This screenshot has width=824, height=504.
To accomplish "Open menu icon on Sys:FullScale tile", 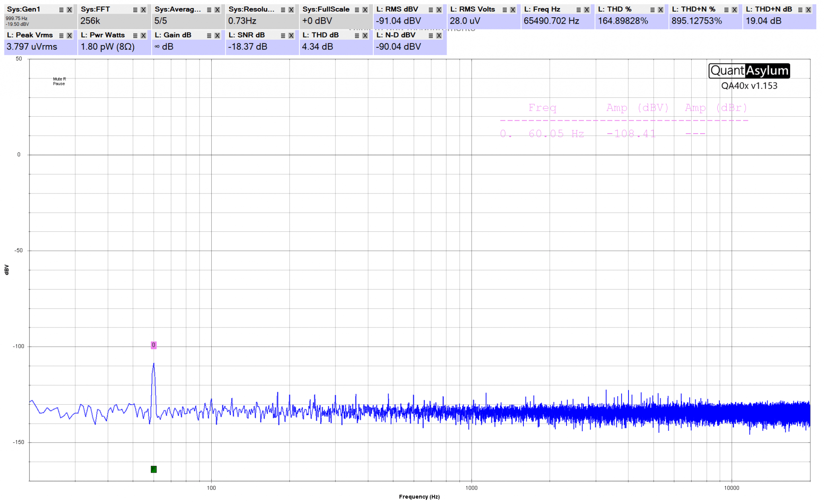I will click(357, 10).
